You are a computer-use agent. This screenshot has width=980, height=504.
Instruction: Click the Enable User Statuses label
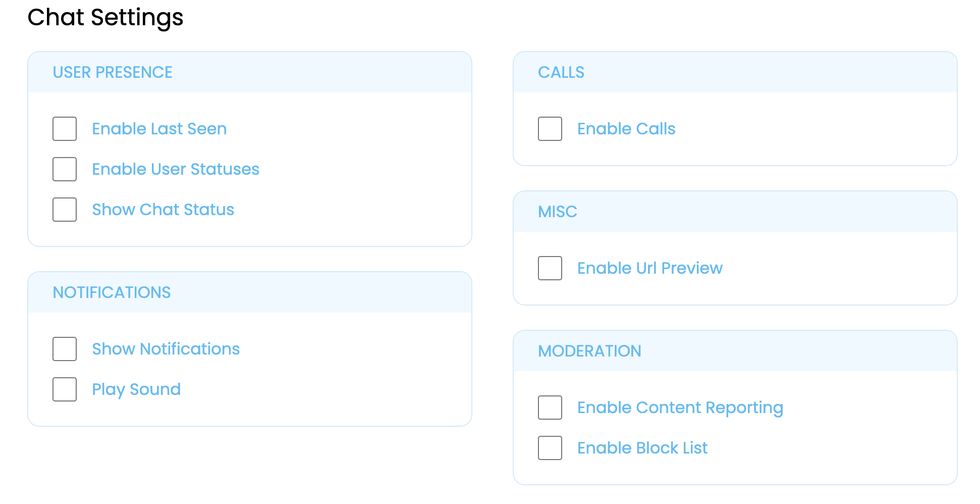coord(175,169)
